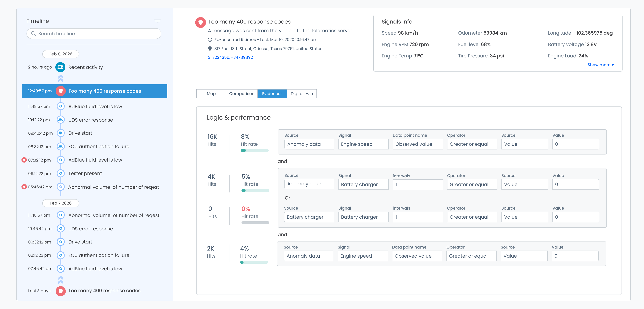Click AdBlue fluid marker icon at 07:46:42 pm

[61, 269]
